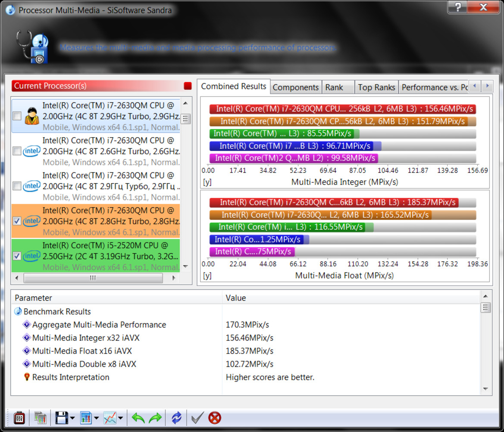Click 'Higher scores are better.' text
The height and width of the screenshot is (432, 504).
pos(270,377)
